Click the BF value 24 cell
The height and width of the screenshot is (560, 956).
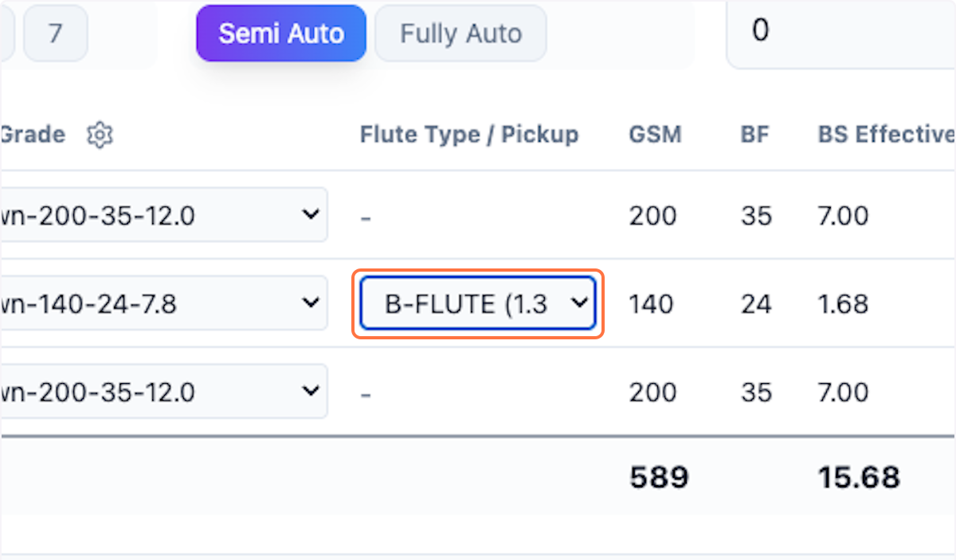(x=755, y=303)
